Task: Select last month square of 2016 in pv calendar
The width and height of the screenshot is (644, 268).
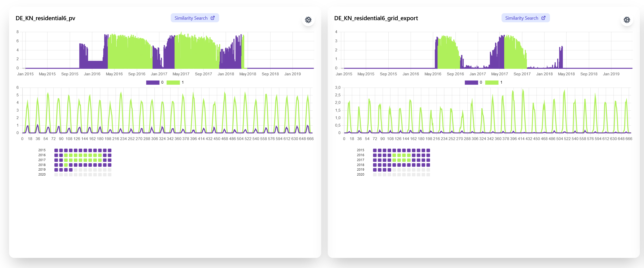Action: [110, 155]
